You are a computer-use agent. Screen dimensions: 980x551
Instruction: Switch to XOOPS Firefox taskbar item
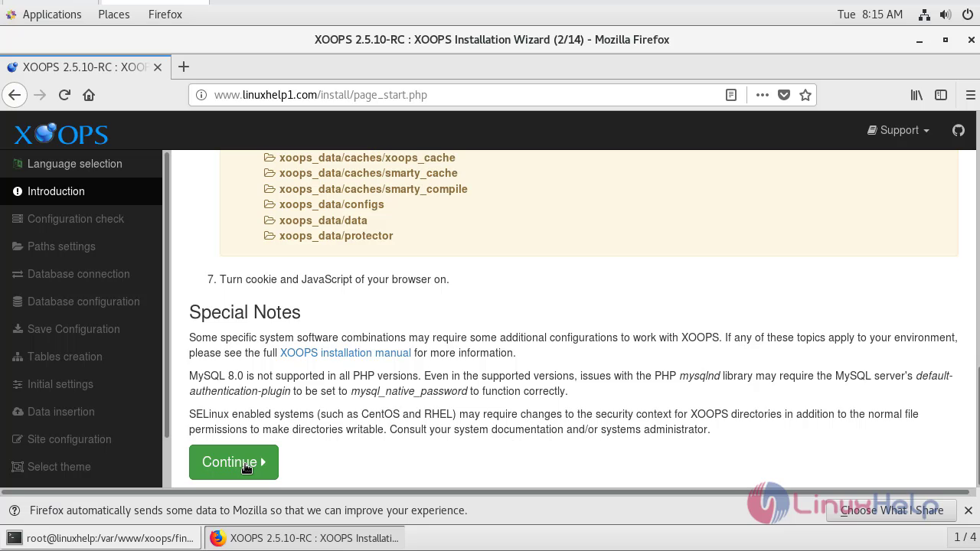[x=305, y=538]
